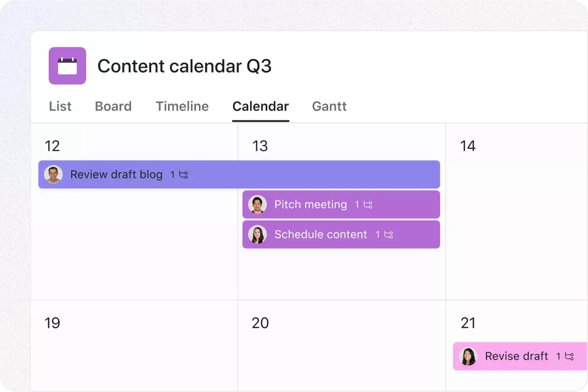
Task: Switch to the Board tab
Action: coord(113,106)
